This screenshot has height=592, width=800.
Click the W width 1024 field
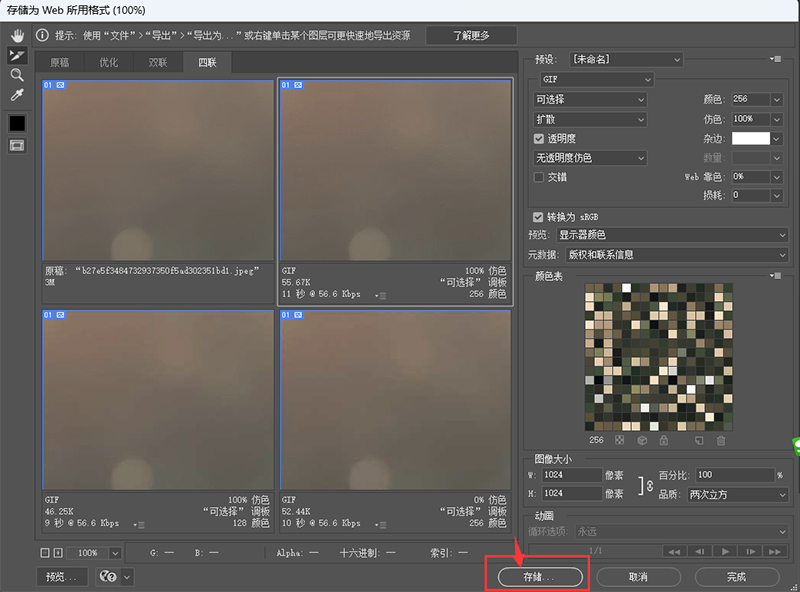[x=571, y=475]
